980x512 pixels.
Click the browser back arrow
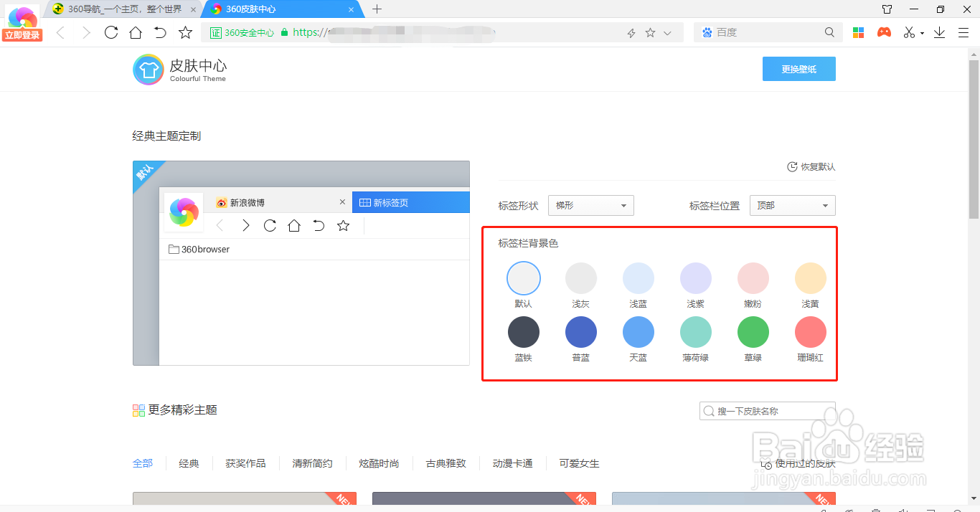61,33
